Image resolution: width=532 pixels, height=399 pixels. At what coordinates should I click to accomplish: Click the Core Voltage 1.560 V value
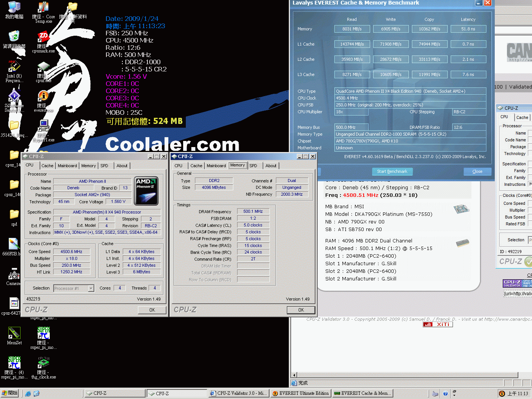coord(118,202)
